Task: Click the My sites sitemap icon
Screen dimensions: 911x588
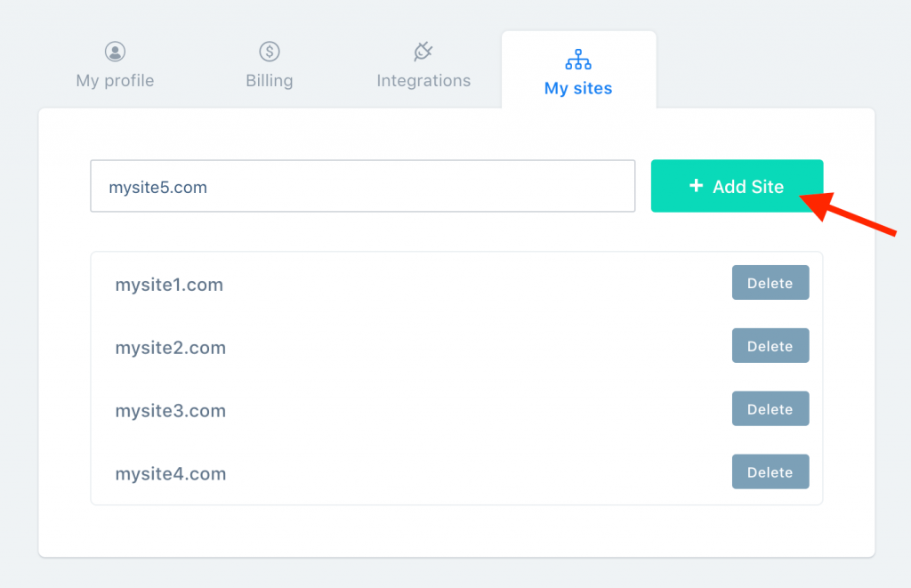Action: tap(578, 60)
